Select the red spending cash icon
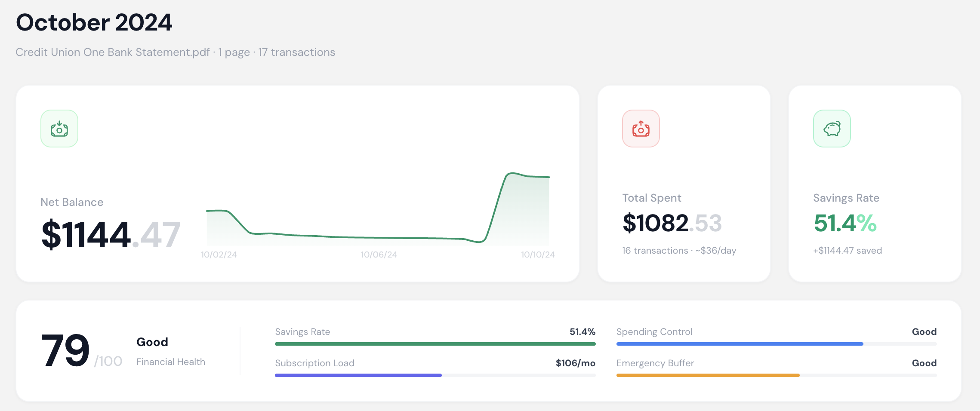Viewport: 980px width, 411px height. (640, 128)
